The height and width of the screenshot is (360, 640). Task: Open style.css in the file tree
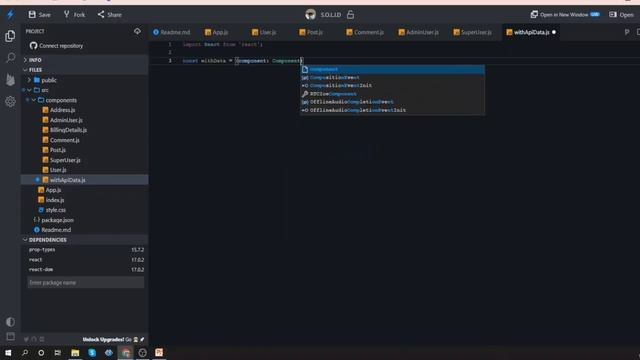[x=56, y=210]
